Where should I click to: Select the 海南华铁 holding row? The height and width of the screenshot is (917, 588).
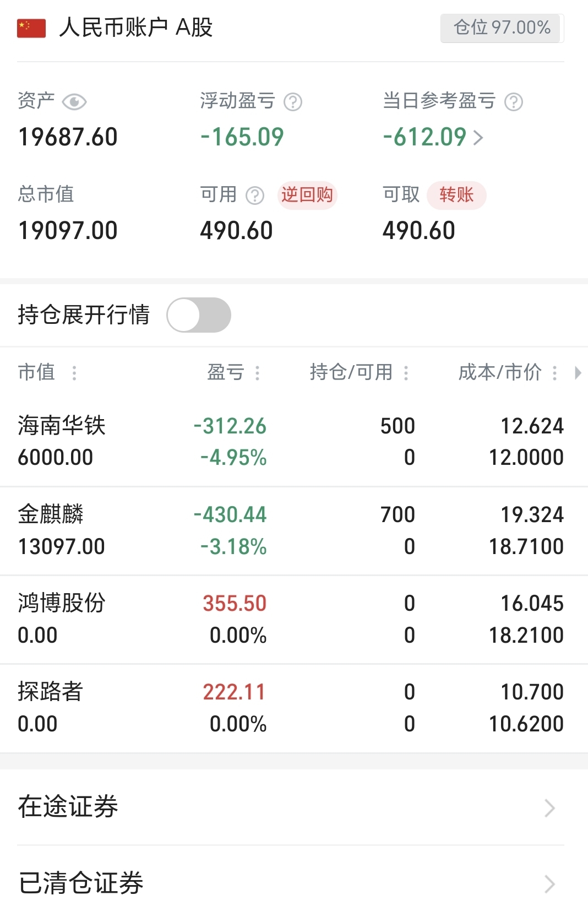(x=294, y=442)
